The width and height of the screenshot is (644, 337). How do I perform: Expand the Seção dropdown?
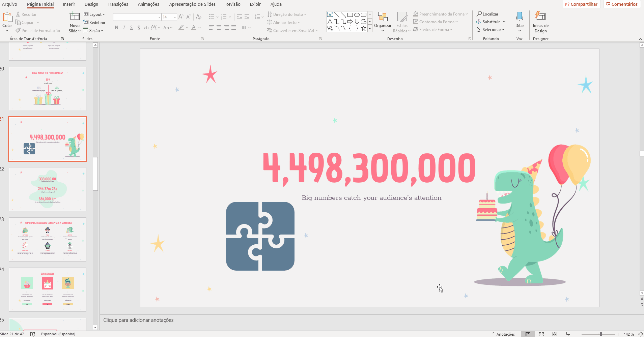point(93,30)
